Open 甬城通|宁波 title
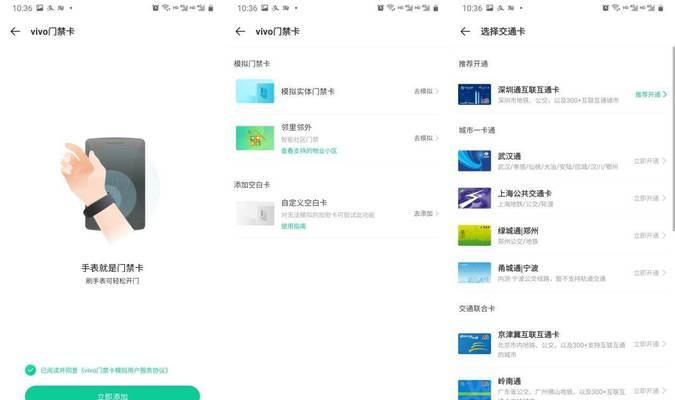 [x=518, y=268]
